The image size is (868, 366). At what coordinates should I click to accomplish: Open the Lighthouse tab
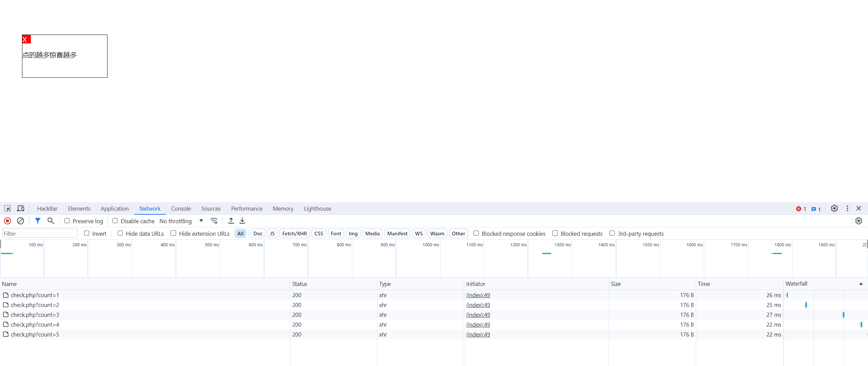click(x=317, y=209)
